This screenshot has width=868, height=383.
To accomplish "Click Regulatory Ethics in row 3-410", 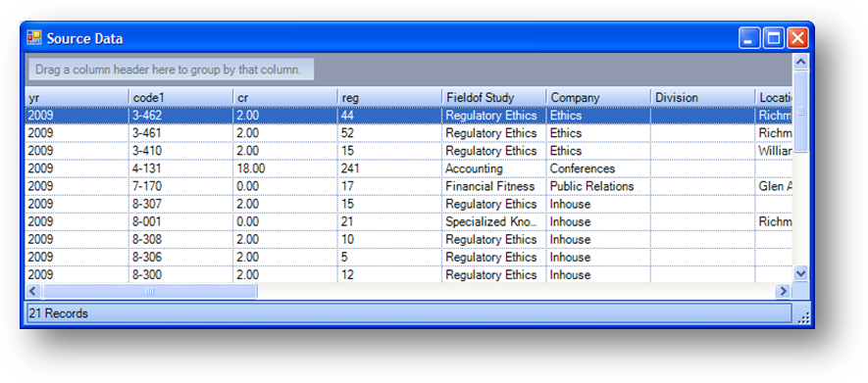I will (493, 151).
